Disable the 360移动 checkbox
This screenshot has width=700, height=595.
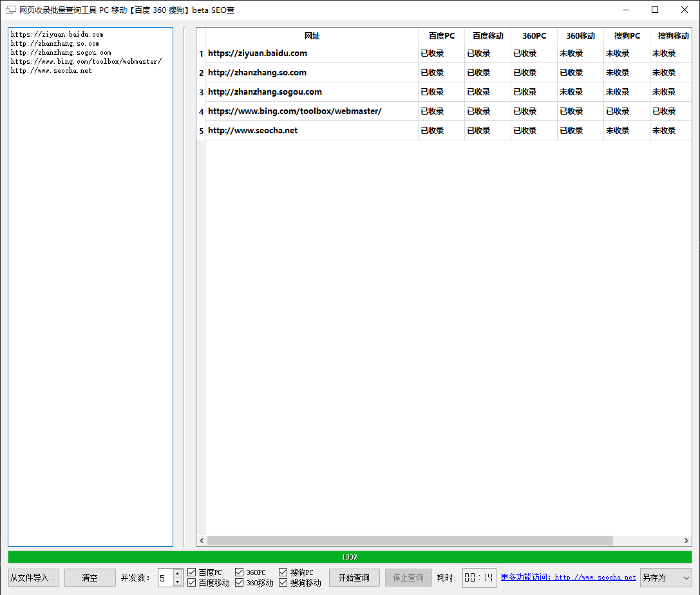point(240,583)
